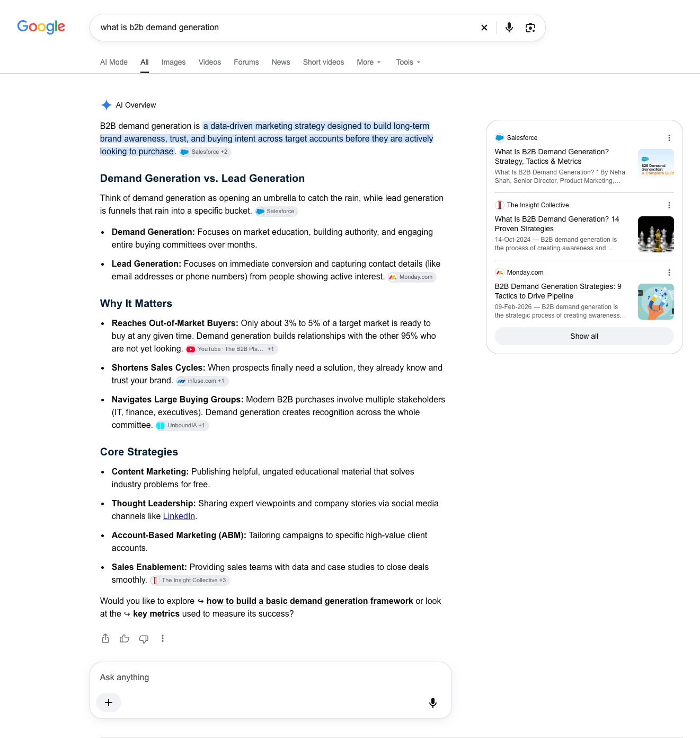Click the 'Demand Generation vs. Lead Generation' heading
The image size is (700, 738).
click(x=202, y=179)
